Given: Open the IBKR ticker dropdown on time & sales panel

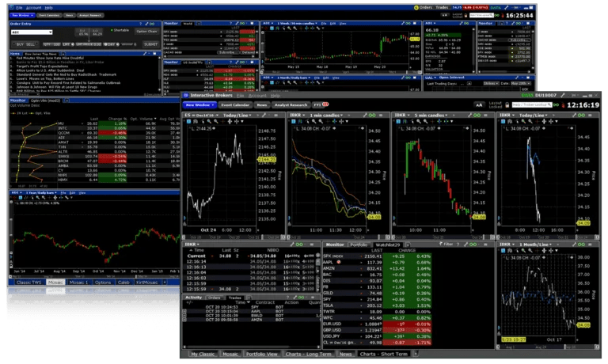Looking at the screenshot, I should (192, 245).
